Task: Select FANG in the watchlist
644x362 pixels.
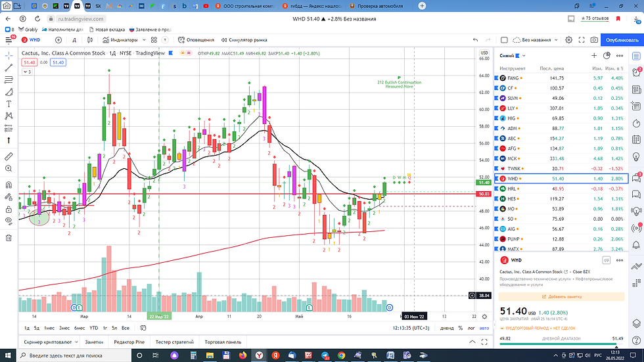Action: point(561,78)
